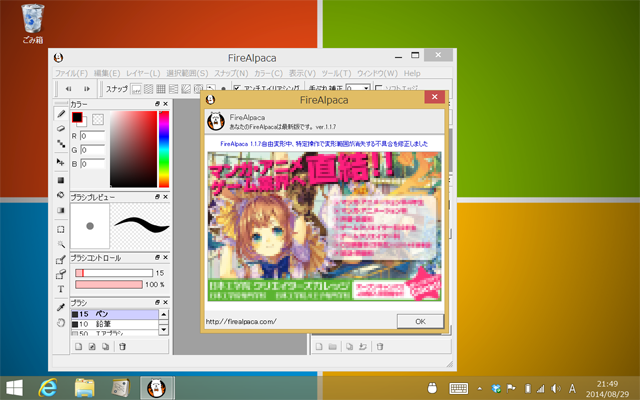Add a layer folder in the layer panel
The image size is (640, 400).
tap(333, 347)
